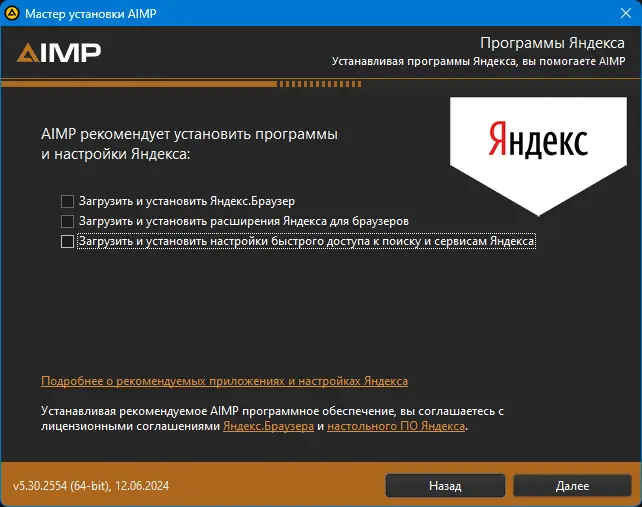Open the Яндекс.Браузера license agreement link
The image size is (642, 507).
pos(269,426)
